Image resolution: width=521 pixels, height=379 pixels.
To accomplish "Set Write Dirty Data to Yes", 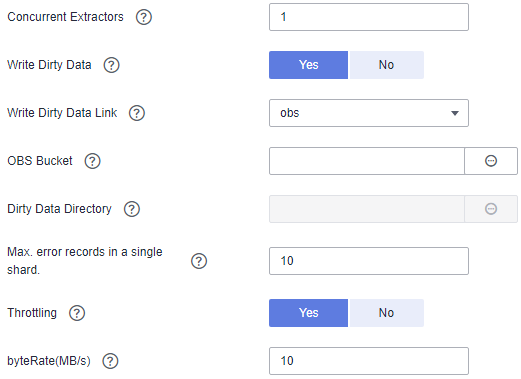I will (308, 65).
